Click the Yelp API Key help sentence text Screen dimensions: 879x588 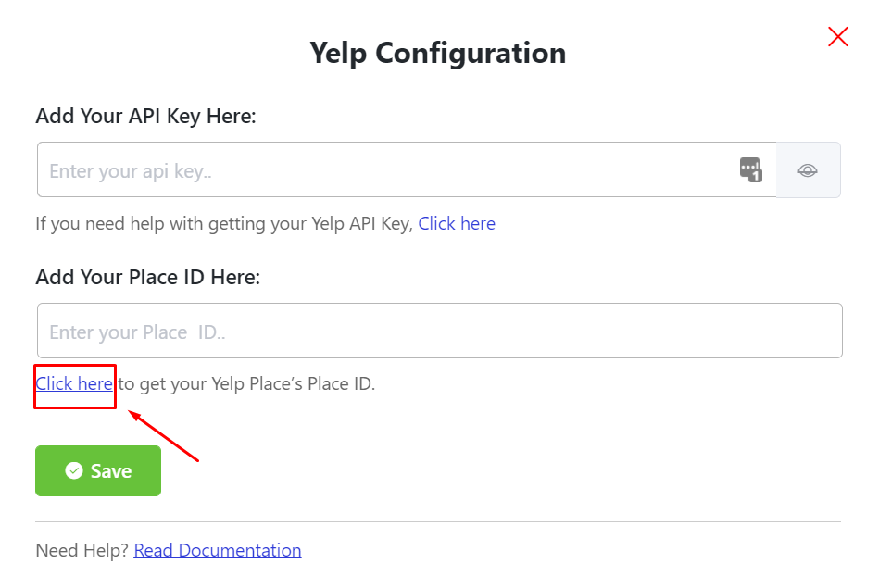coord(223,224)
